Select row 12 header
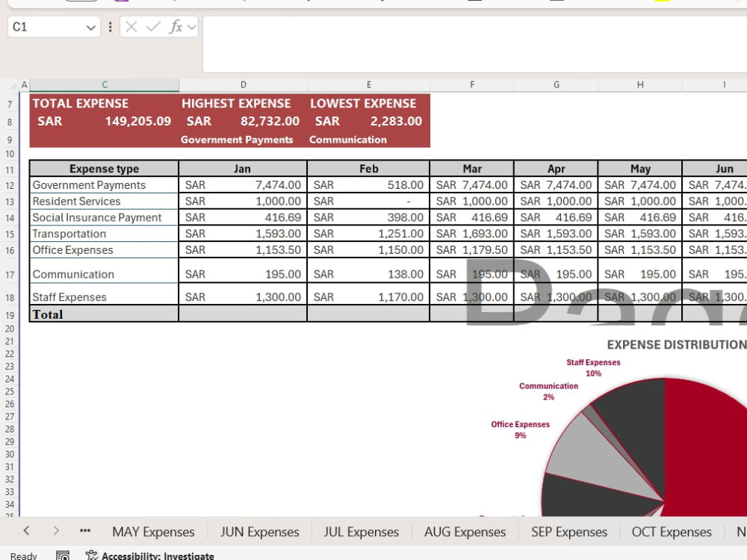The height and width of the screenshot is (560, 747). (x=10, y=185)
